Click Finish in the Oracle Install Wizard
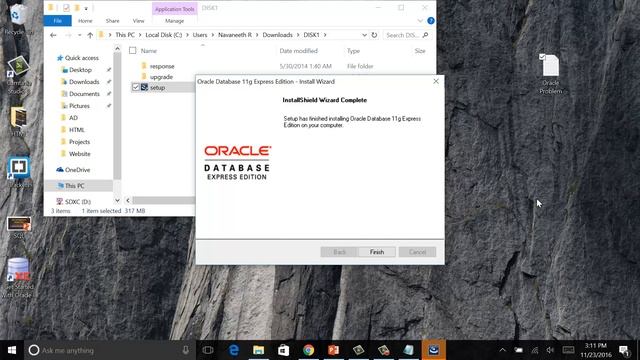The image size is (640, 360). 377,252
